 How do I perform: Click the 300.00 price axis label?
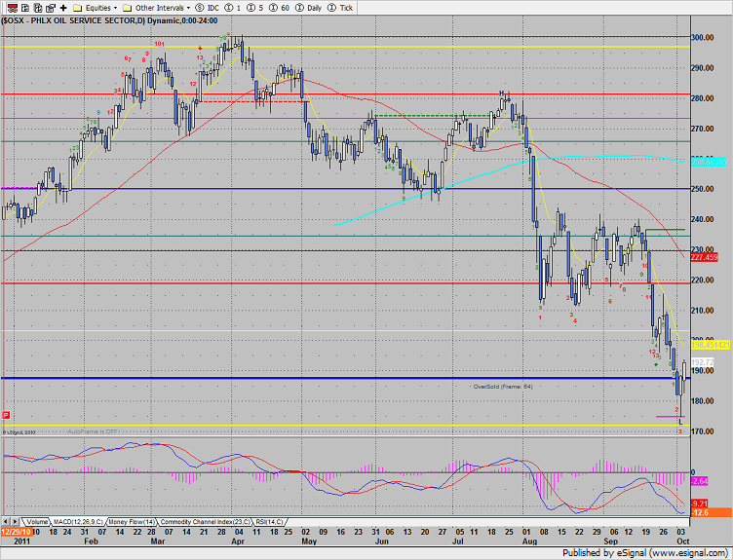coord(702,37)
